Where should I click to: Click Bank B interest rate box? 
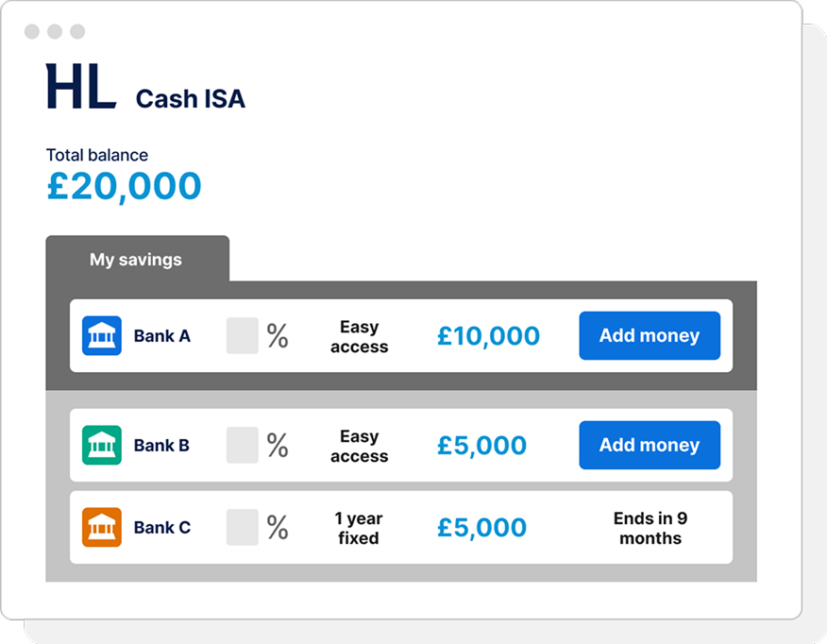coord(243,445)
